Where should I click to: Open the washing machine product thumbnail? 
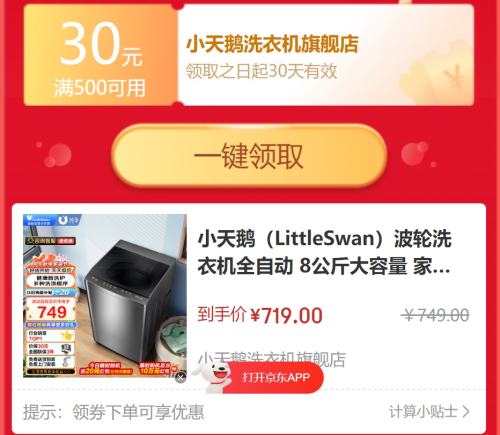click(105, 296)
